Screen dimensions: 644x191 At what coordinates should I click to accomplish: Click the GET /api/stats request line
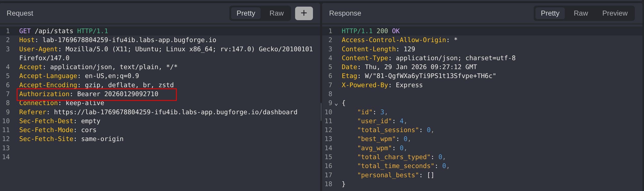tap(64, 31)
